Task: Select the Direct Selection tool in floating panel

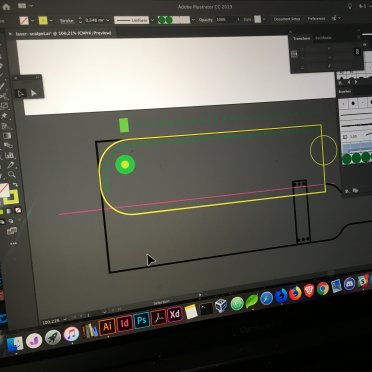Action: (34, 93)
